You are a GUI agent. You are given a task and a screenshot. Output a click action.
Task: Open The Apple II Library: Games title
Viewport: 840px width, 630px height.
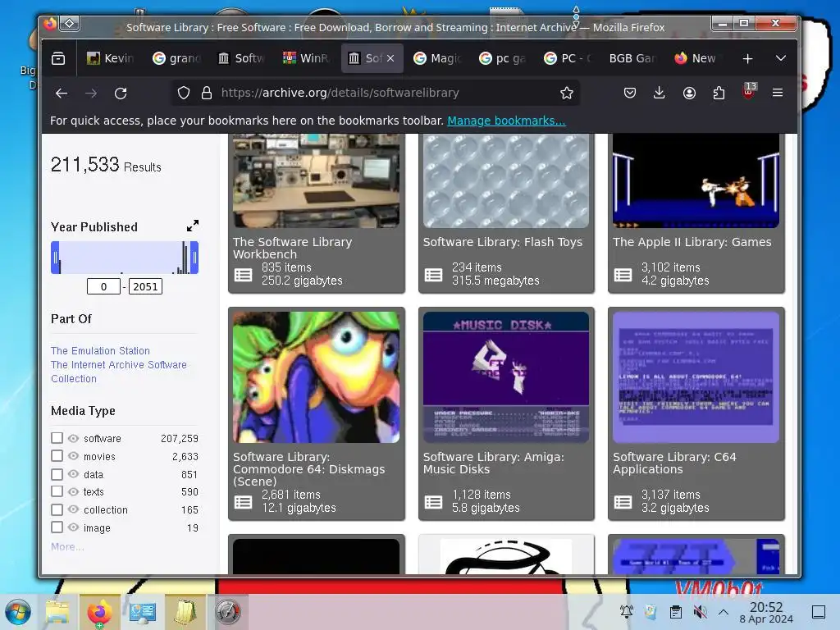692,242
